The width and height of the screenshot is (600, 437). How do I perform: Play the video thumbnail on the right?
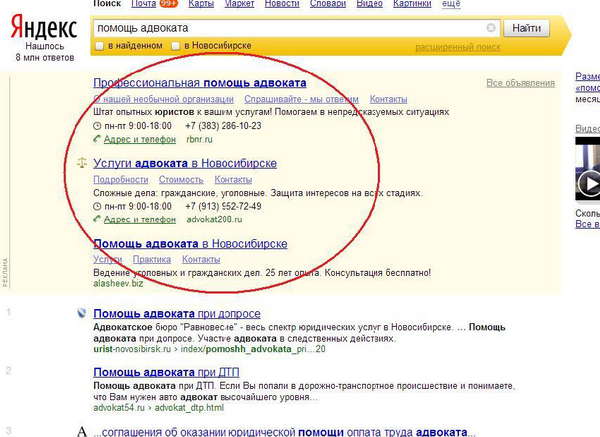(x=588, y=168)
